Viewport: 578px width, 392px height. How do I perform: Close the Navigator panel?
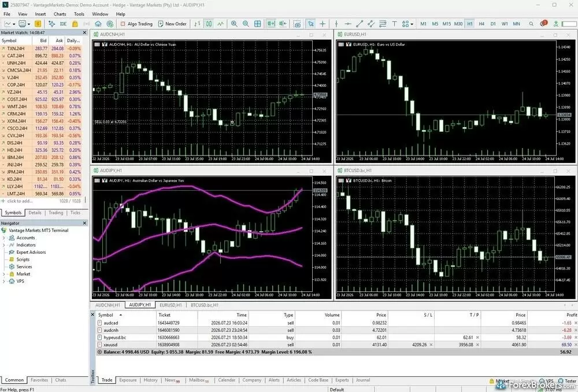(84, 223)
